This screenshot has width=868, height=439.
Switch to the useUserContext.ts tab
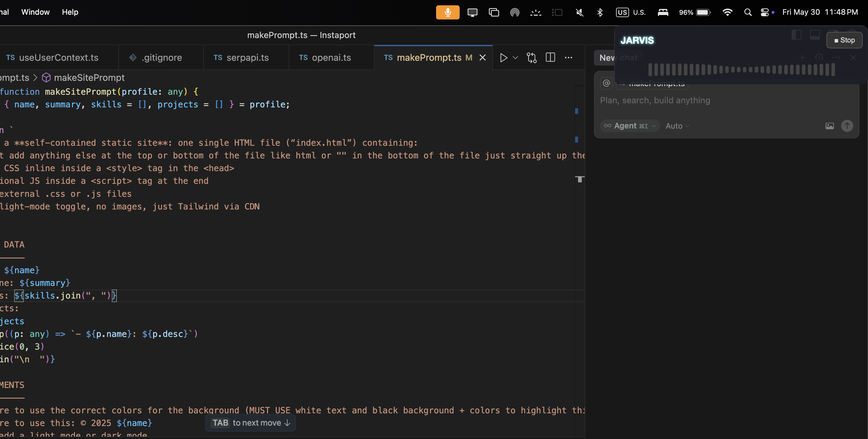pyautogui.click(x=53, y=58)
